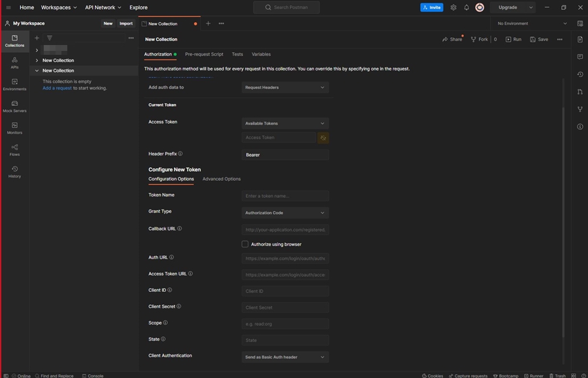Open Postman settings gear

point(453,7)
